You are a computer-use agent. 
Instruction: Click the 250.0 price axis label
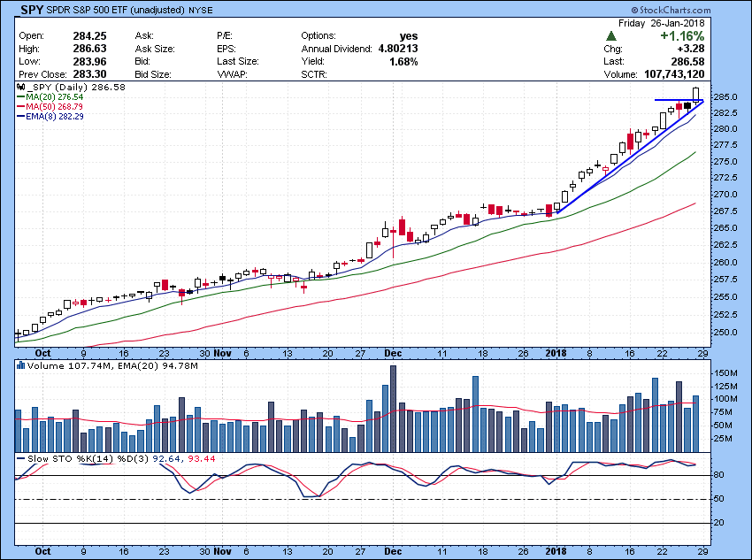725,332
